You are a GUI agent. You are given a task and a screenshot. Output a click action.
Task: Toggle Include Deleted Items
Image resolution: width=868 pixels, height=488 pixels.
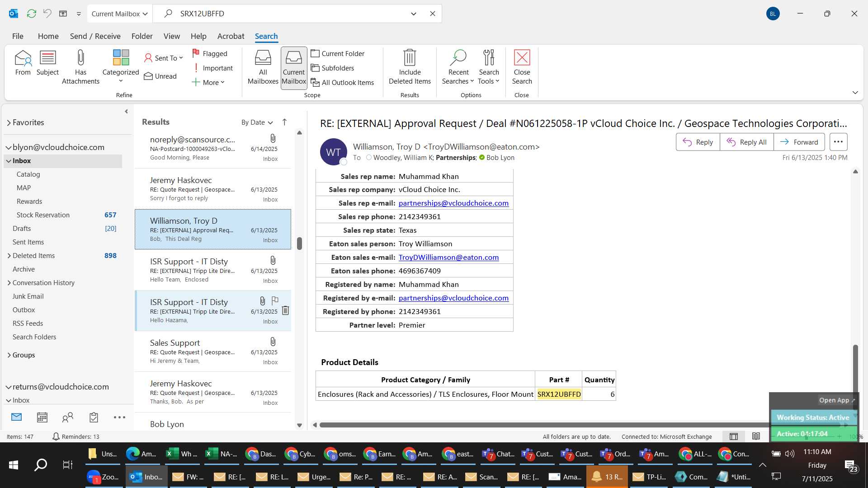[x=410, y=67]
